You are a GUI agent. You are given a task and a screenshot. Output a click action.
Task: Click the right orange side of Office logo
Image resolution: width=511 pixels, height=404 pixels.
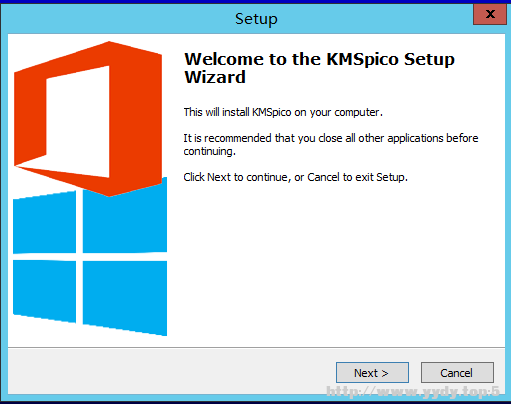[136, 119]
